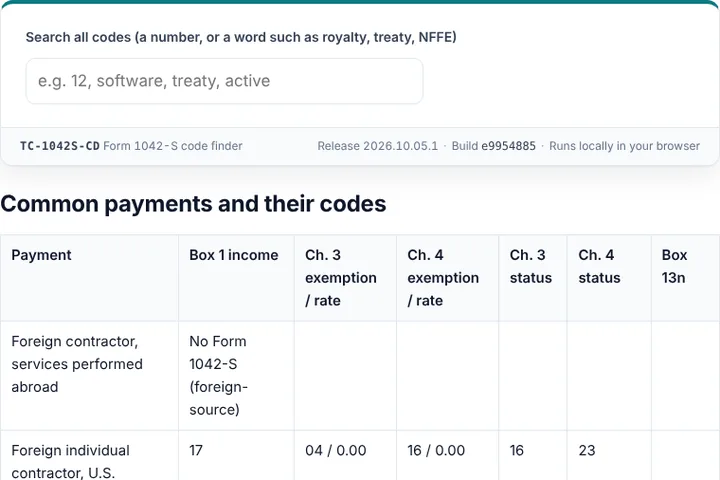Click the Build e9954885 text

click(x=494, y=146)
